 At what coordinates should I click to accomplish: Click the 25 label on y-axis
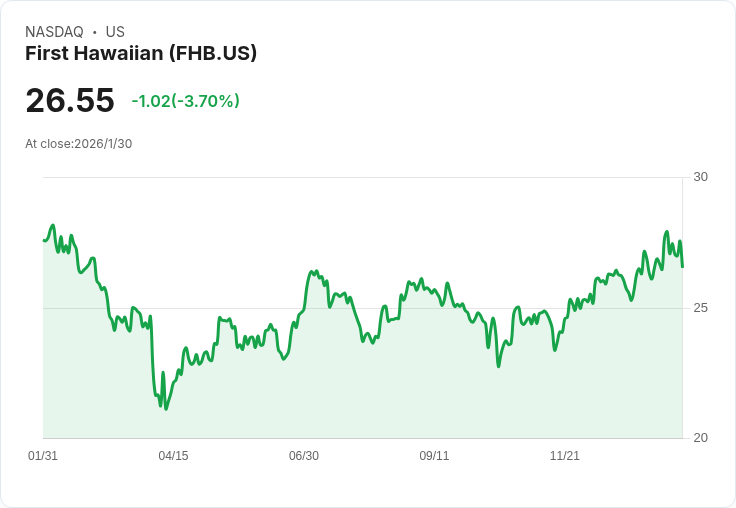pyautogui.click(x=700, y=308)
